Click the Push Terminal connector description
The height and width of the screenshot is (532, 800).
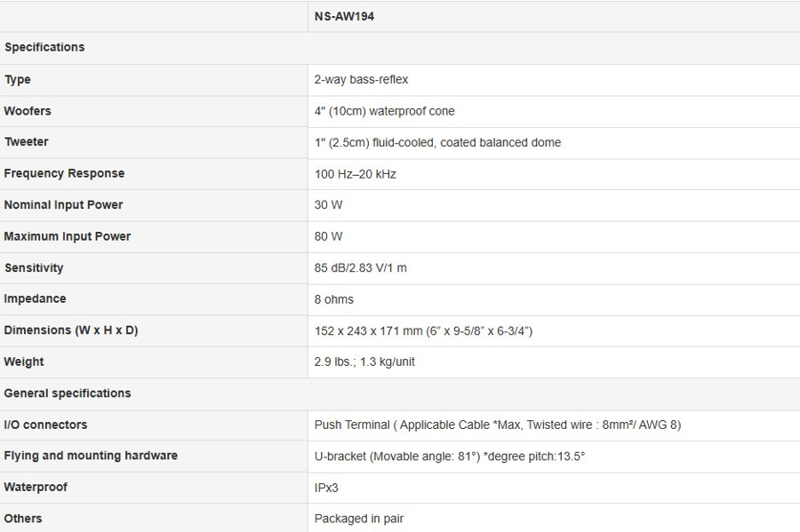[497, 425]
